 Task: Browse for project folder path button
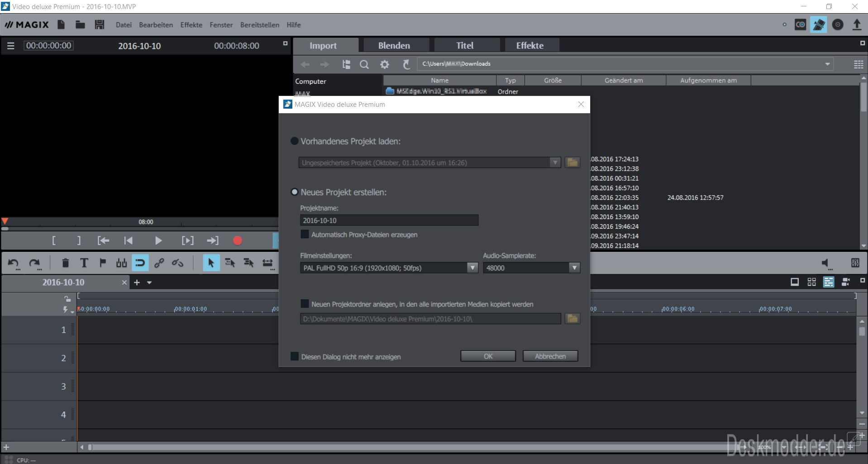(572, 319)
